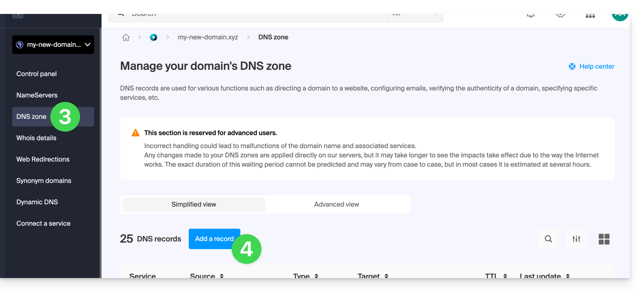Open the DNS records search icon
The height and width of the screenshot is (292, 644).
[x=548, y=239]
